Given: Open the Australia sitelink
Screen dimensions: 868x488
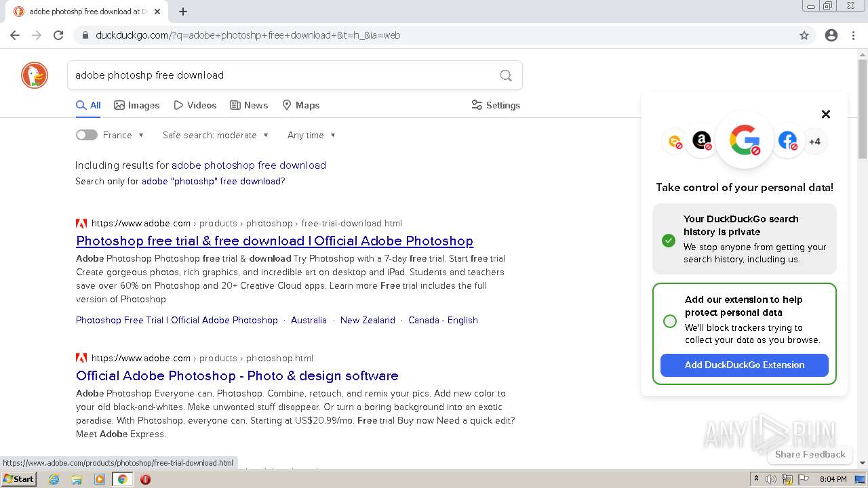Looking at the screenshot, I should click(309, 320).
